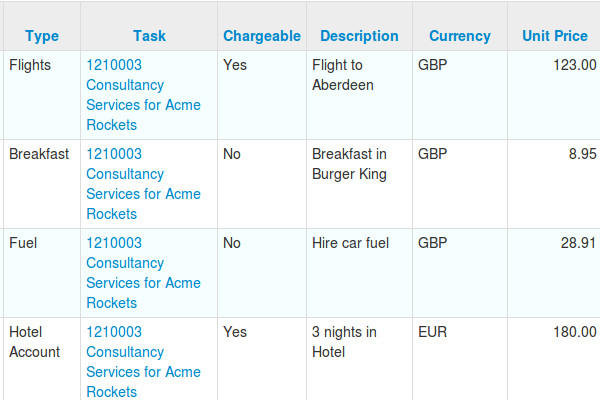Sort by the Type column header

(x=42, y=36)
